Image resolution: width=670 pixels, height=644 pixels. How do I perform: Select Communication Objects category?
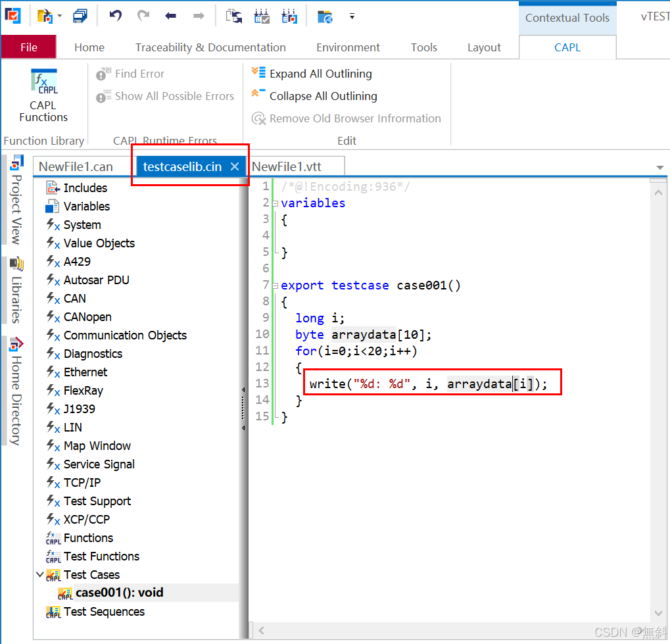(x=116, y=335)
